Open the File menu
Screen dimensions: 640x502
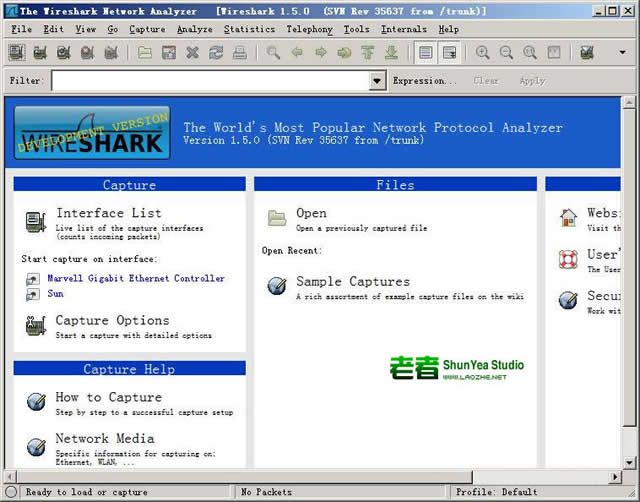pyautogui.click(x=22, y=29)
